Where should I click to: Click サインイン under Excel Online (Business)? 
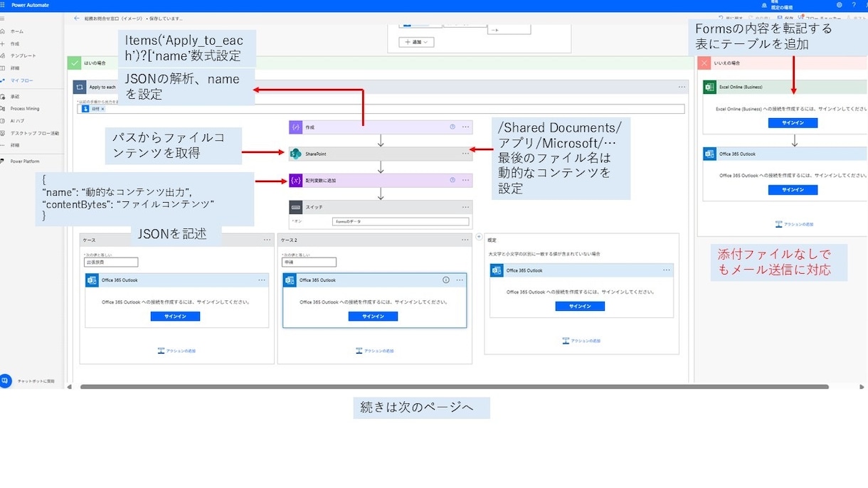click(x=793, y=123)
